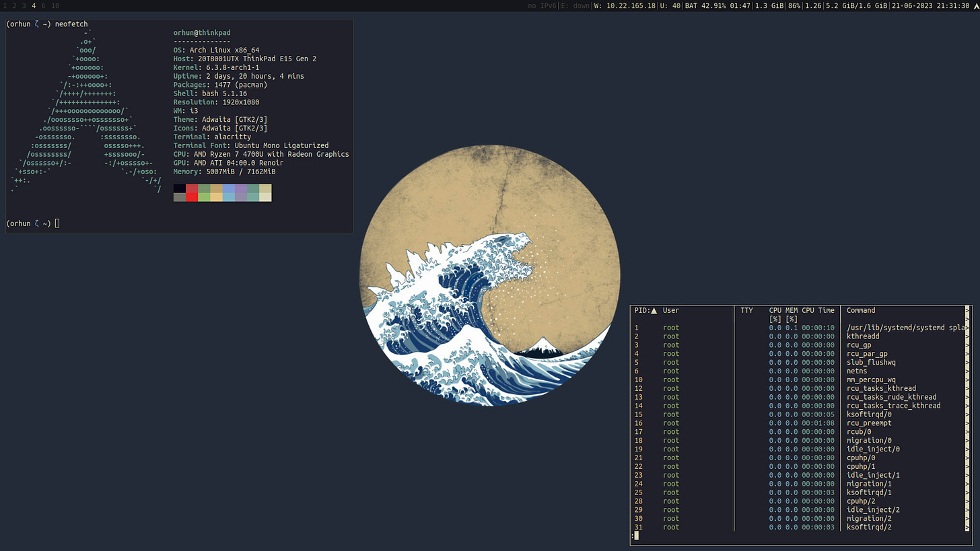Image resolution: width=980 pixels, height=551 pixels.
Task: Select the kthreadd process row
Action: (800, 336)
